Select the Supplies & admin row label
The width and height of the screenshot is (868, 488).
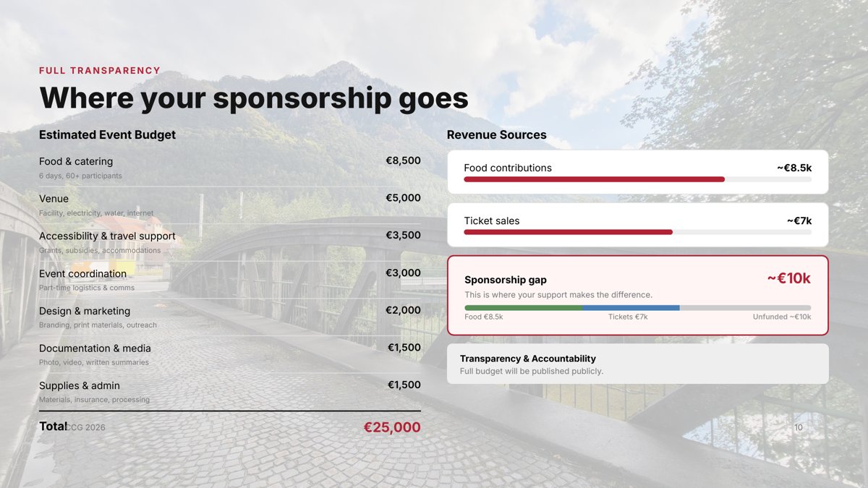point(80,385)
